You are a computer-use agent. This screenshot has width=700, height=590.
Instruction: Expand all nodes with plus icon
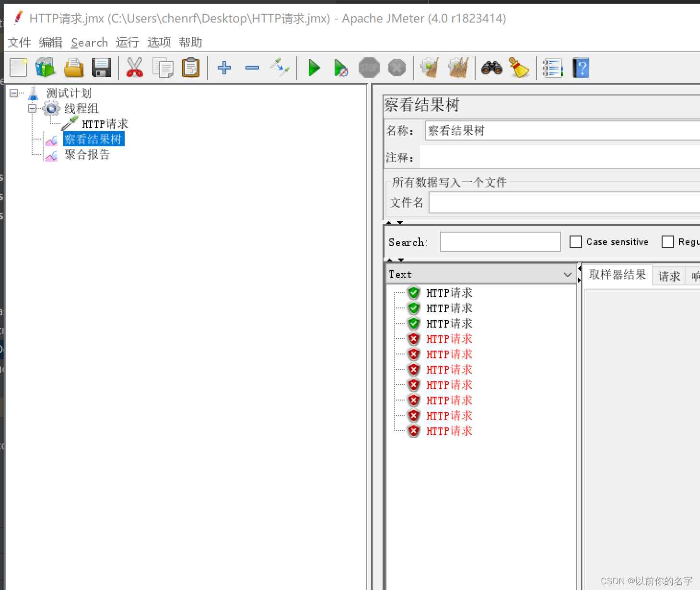(x=224, y=68)
